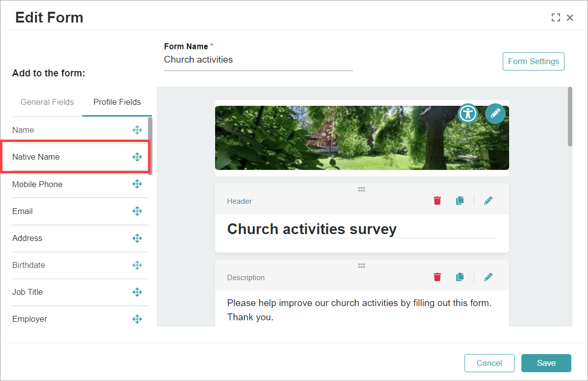
Task: Select the Employer profile field
Action: [x=80, y=319]
